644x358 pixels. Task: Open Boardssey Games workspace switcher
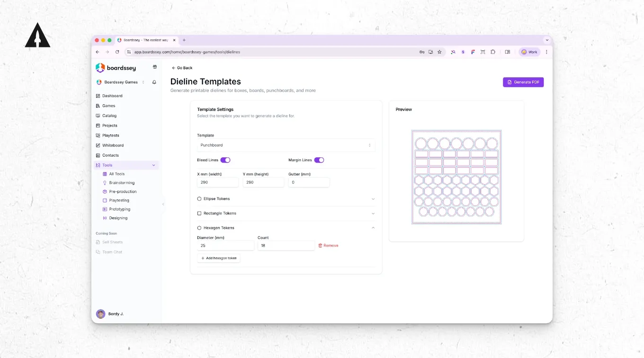pos(121,82)
